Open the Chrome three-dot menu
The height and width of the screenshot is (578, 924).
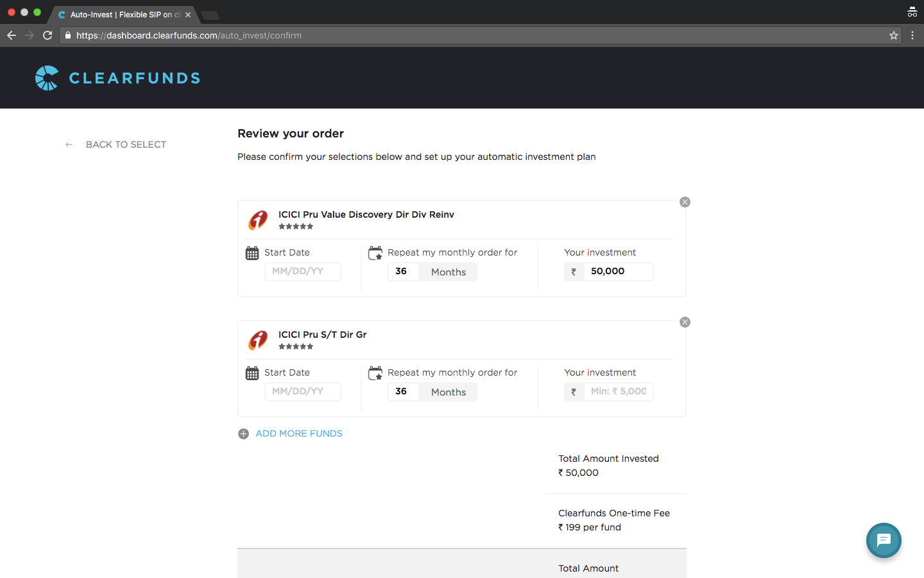pos(912,35)
